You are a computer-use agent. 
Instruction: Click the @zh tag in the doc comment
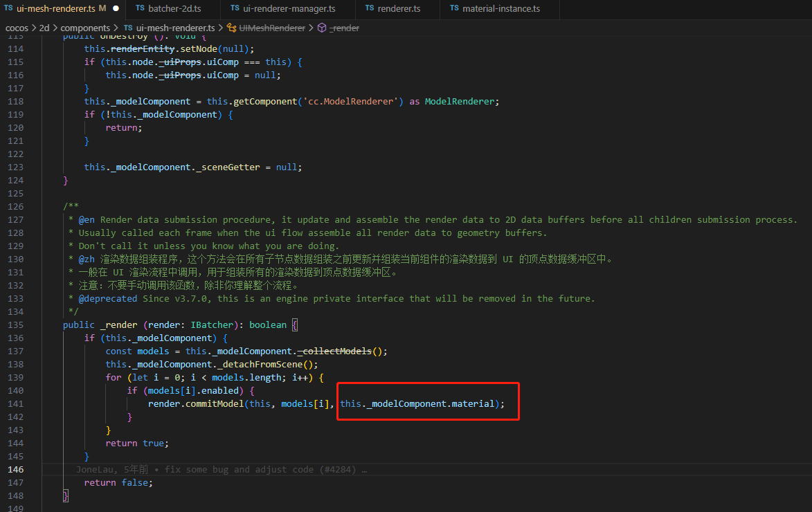click(87, 259)
